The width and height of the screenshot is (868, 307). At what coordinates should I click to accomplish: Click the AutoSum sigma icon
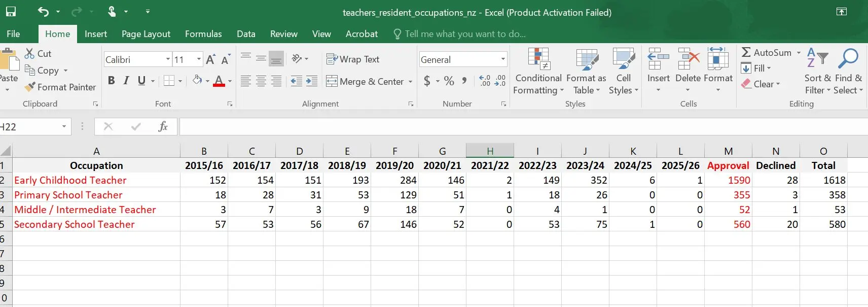click(x=746, y=53)
